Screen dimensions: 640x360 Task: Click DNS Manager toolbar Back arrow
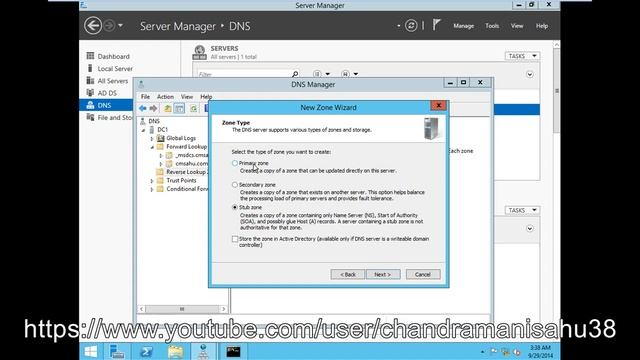tap(142, 108)
